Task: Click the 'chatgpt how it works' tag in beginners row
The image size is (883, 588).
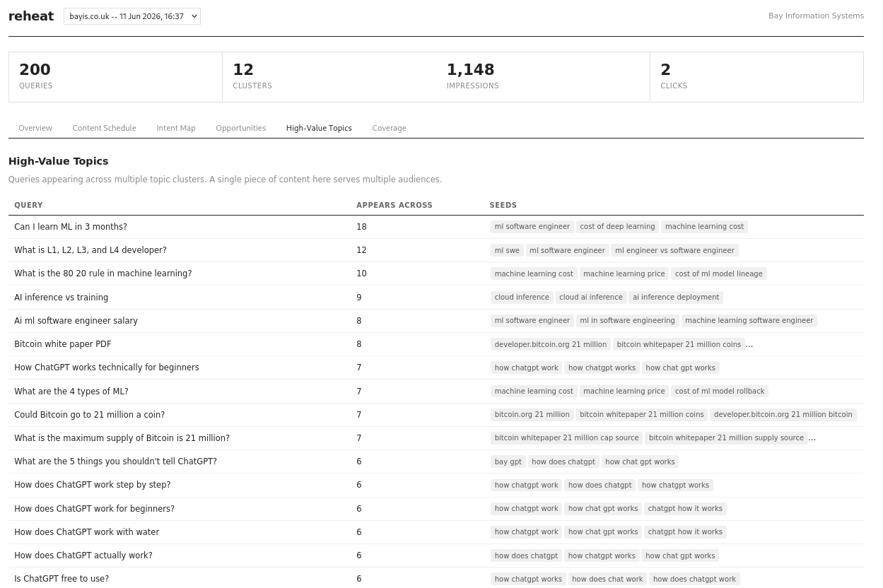Action: [685, 509]
